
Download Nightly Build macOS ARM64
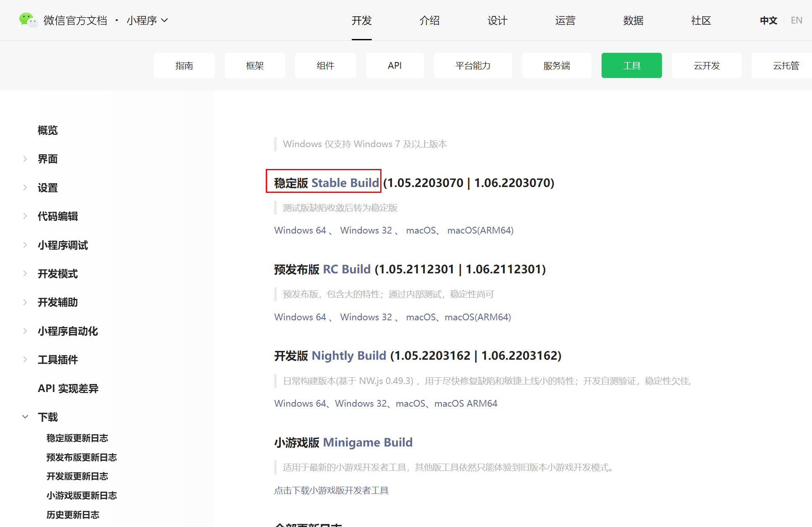click(465, 403)
